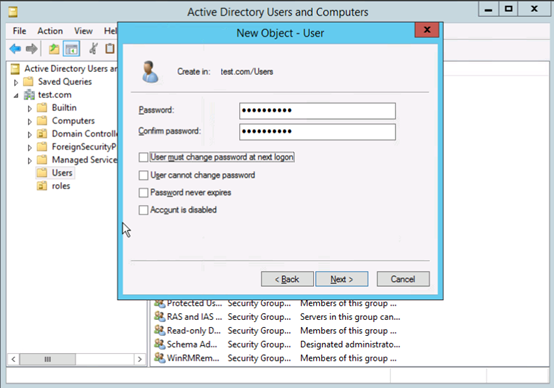
Task: Click the Schema Ad... group icon
Action: [x=160, y=344]
